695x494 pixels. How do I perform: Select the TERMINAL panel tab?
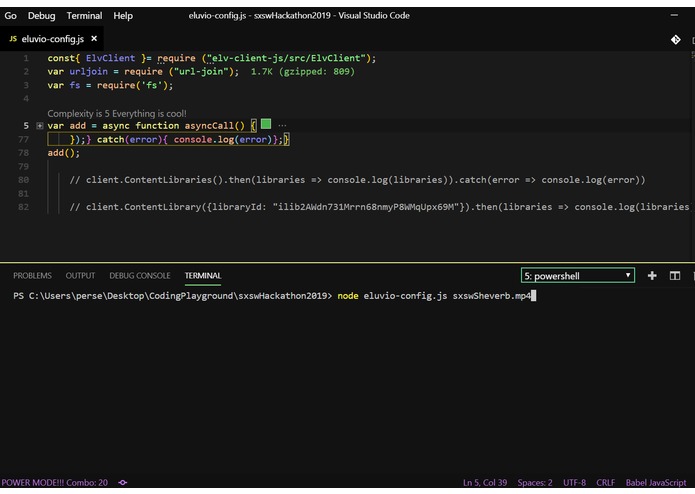pyautogui.click(x=203, y=276)
